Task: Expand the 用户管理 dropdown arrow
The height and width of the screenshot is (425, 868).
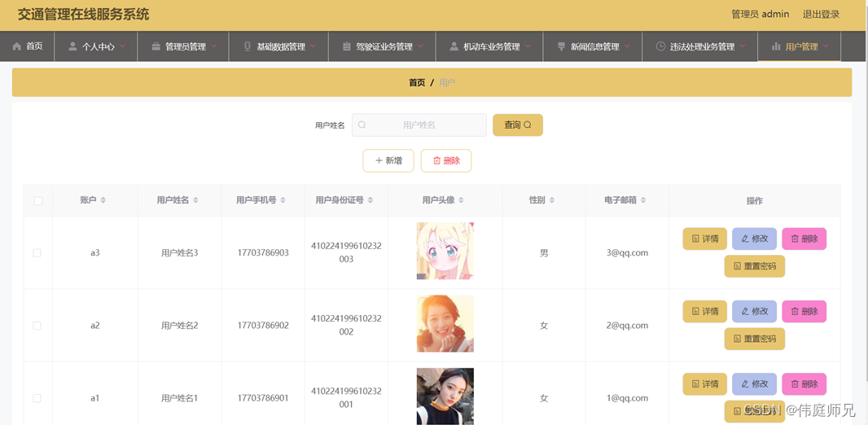Action: [826, 46]
